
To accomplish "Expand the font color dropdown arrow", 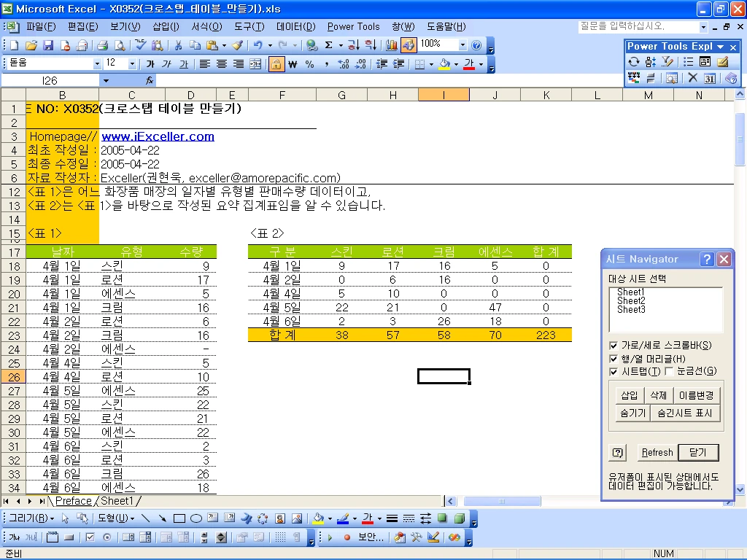I will (x=481, y=64).
